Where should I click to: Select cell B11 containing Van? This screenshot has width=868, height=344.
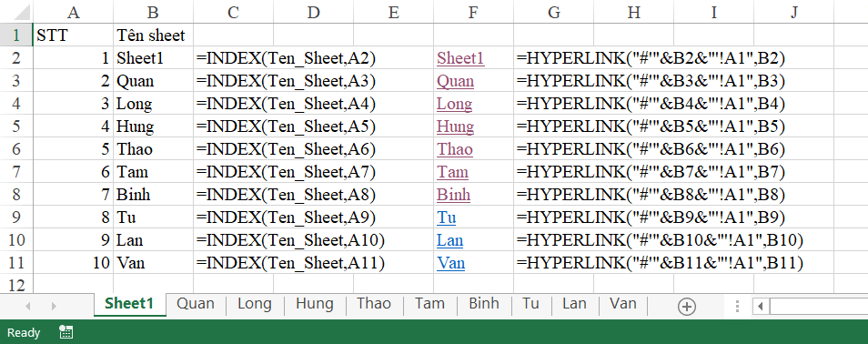click(x=154, y=263)
